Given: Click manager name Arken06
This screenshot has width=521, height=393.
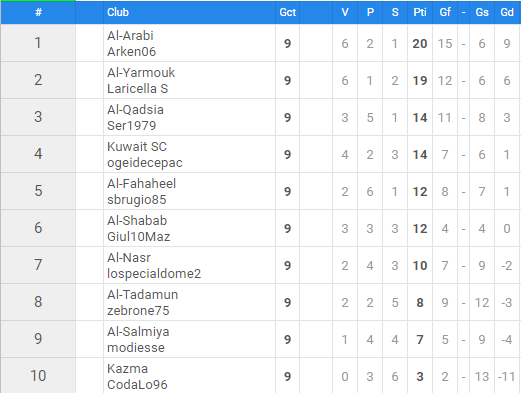Looking at the screenshot, I should coord(131,51).
